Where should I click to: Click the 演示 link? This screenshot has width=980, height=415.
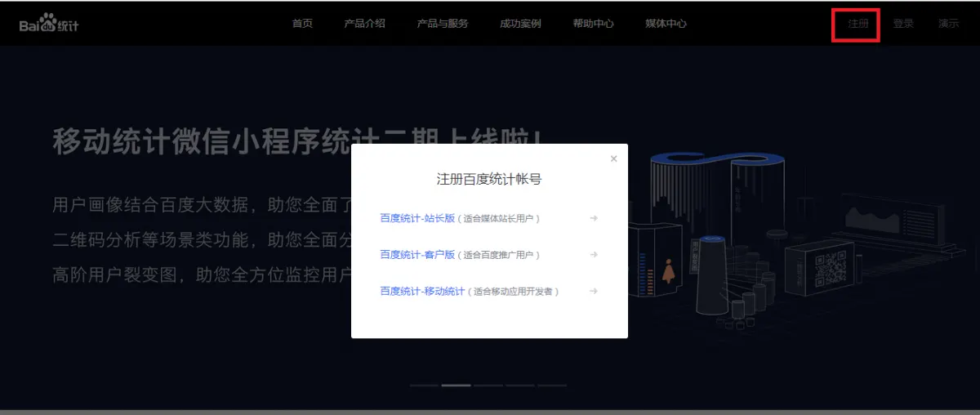tap(948, 24)
